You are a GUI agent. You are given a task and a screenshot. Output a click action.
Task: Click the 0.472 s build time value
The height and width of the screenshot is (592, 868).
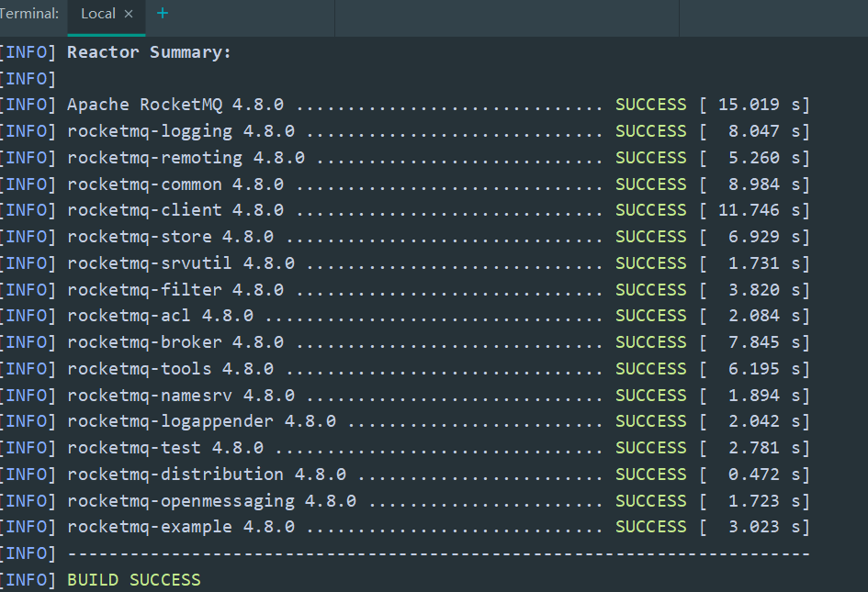(764, 475)
